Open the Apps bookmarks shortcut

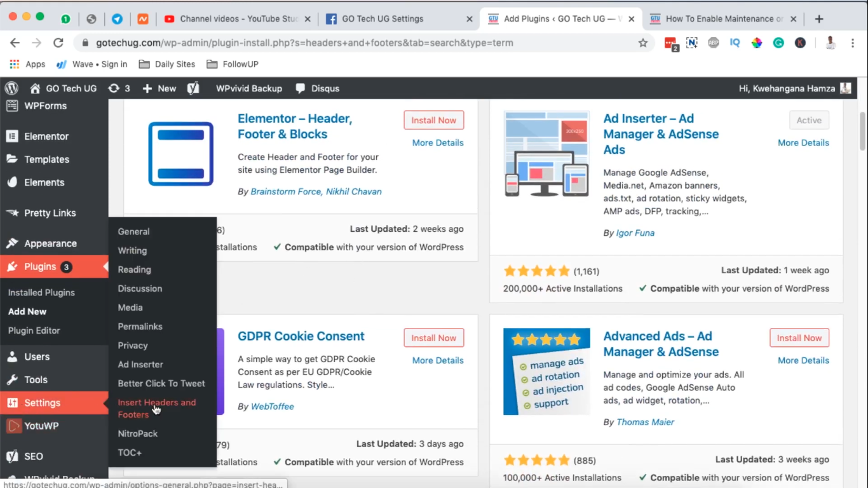coord(28,64)
